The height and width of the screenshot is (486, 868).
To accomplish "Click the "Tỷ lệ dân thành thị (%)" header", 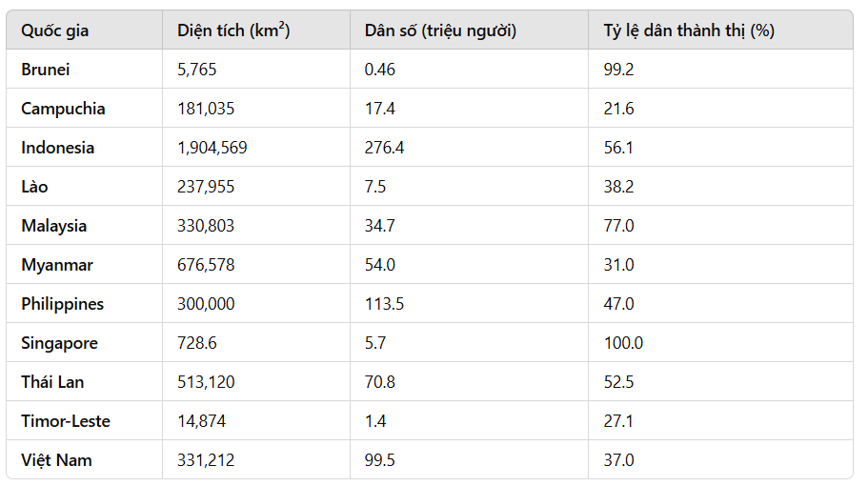I will [x=689, y=30].
